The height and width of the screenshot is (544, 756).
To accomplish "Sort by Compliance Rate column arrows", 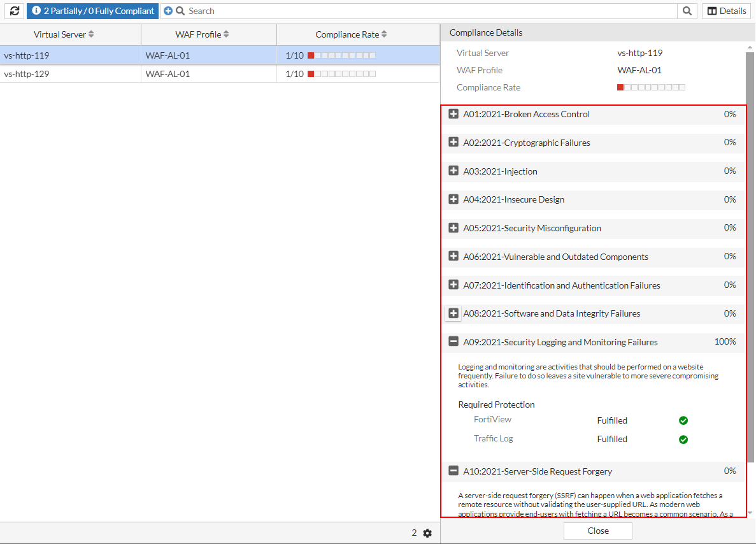I will [x=384, y=34].
